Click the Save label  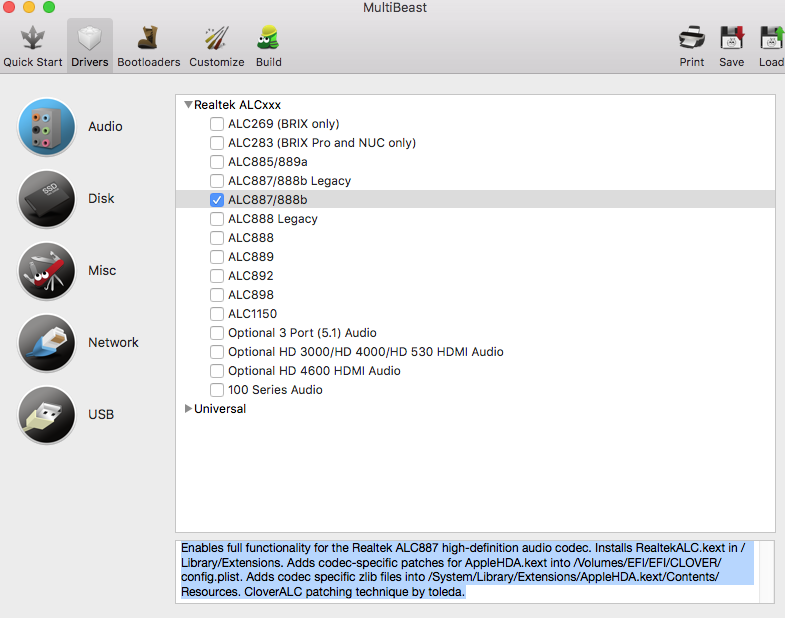point(731,62)
